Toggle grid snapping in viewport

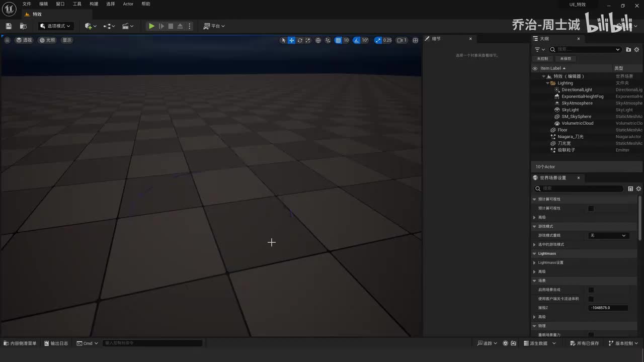[x=338, y=40]
